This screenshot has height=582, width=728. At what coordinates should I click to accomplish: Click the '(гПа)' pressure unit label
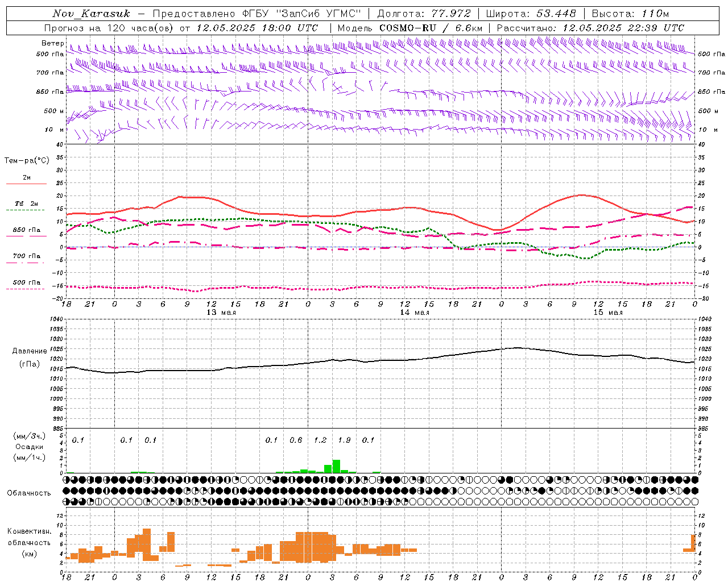click(x=30, y=364)
